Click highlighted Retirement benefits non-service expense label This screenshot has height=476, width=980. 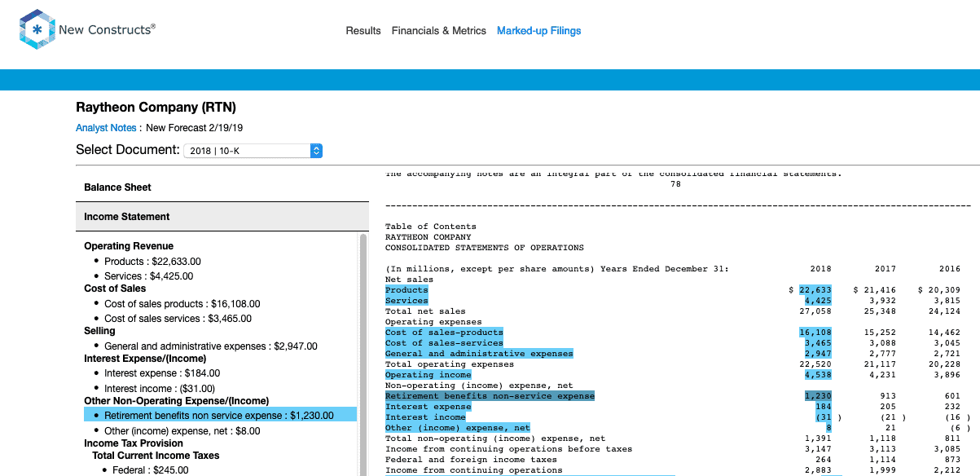490,396
